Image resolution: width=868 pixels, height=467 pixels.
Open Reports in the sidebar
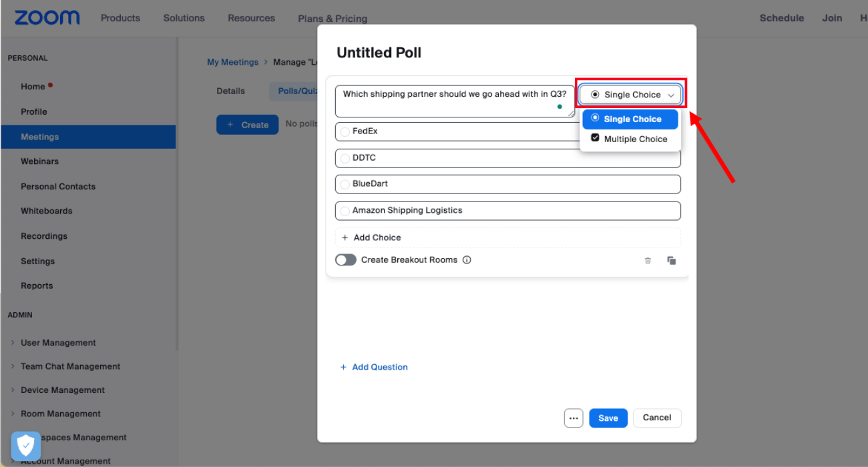37,286
